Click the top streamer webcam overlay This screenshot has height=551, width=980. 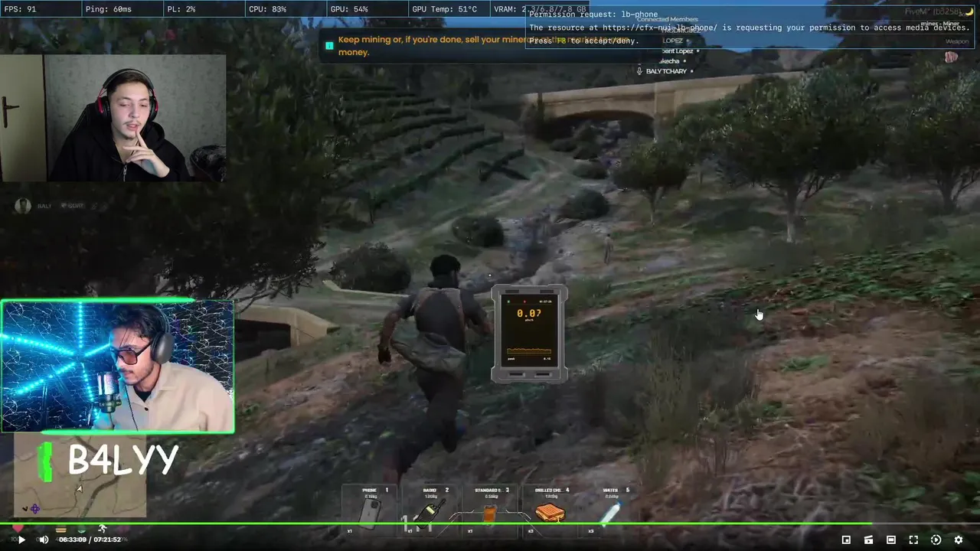pyautogui.click(x=113, y=118)
